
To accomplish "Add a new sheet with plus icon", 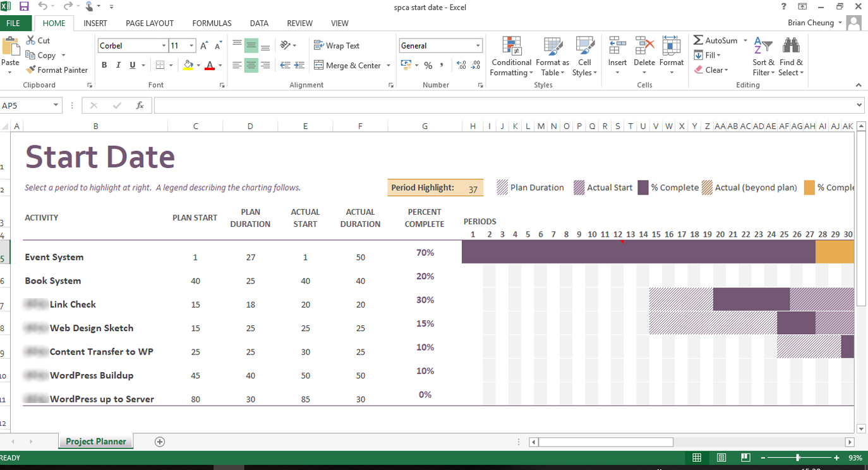I will click(x=160, y=442).
